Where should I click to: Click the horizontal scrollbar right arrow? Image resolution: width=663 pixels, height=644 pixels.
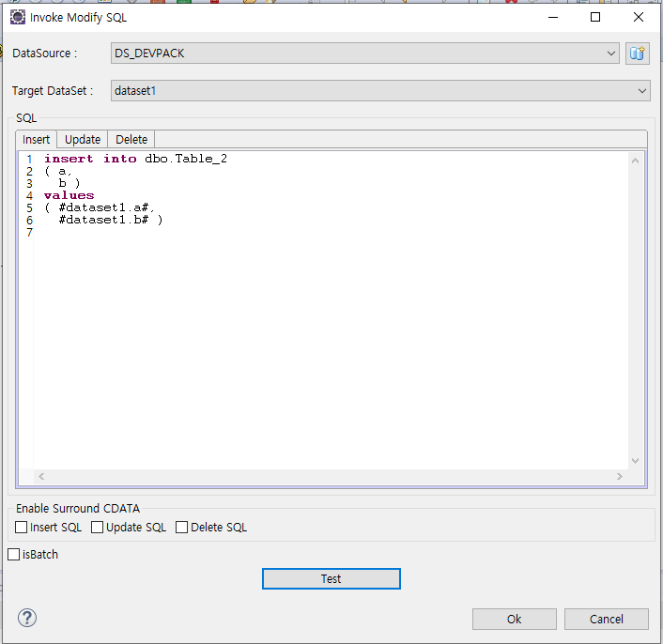pyautogui.click(x=619, y=477)
